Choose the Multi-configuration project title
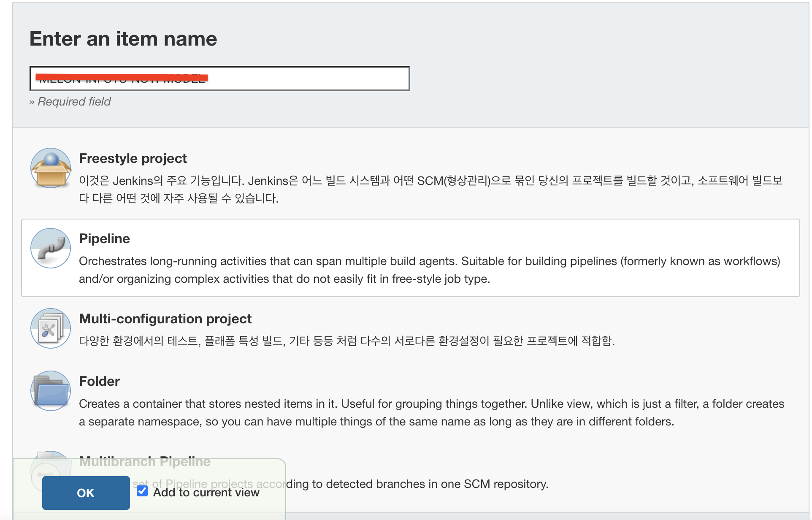 (x=165, y=319)
